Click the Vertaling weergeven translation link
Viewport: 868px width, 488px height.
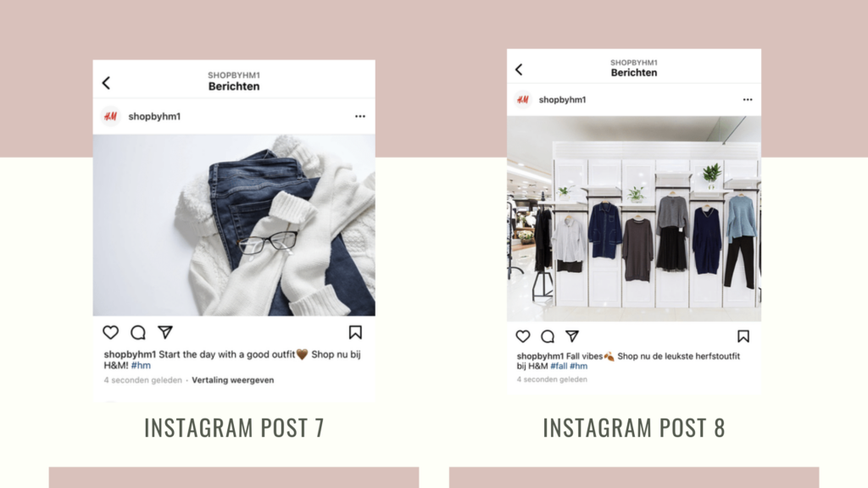tap(232, 380)
